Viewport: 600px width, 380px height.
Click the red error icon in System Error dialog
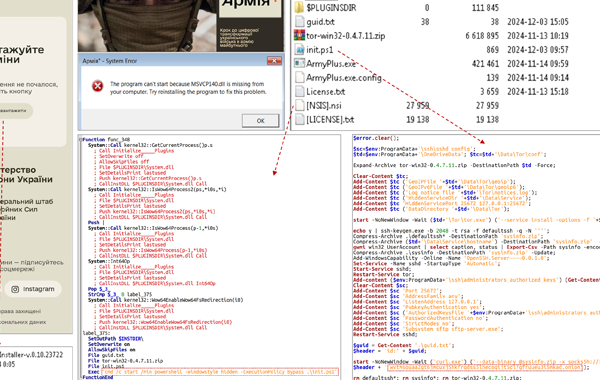pyautogui.click(x=98, y=86)
